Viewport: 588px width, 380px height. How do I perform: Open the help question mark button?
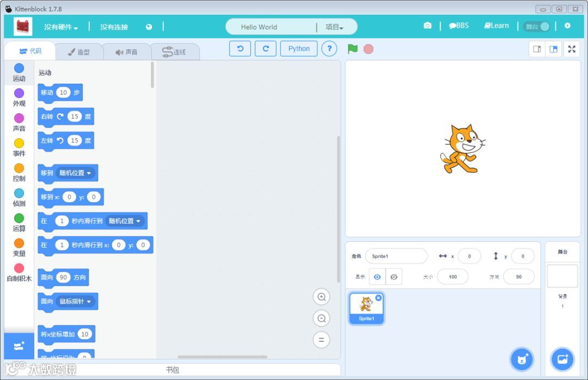pyautogui.click(x=329, y=49)
